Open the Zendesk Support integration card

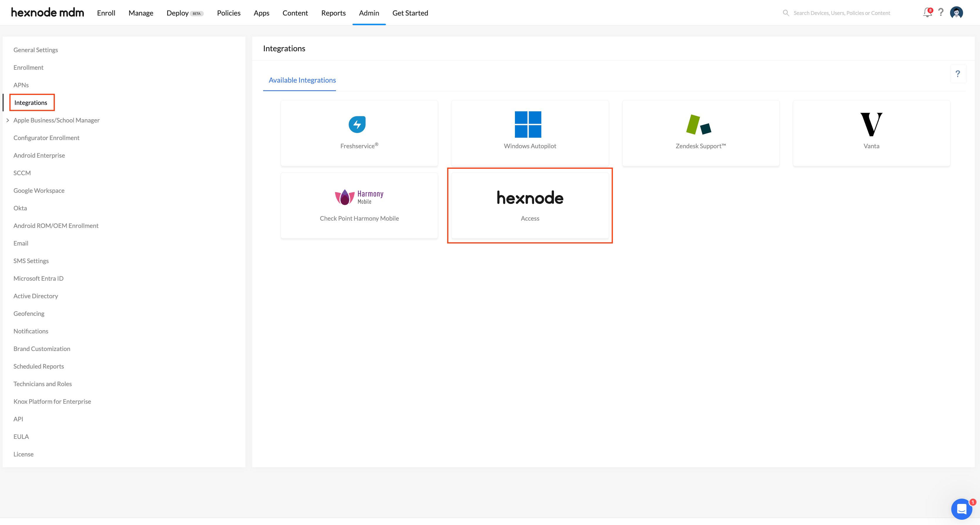click(701, 133)
